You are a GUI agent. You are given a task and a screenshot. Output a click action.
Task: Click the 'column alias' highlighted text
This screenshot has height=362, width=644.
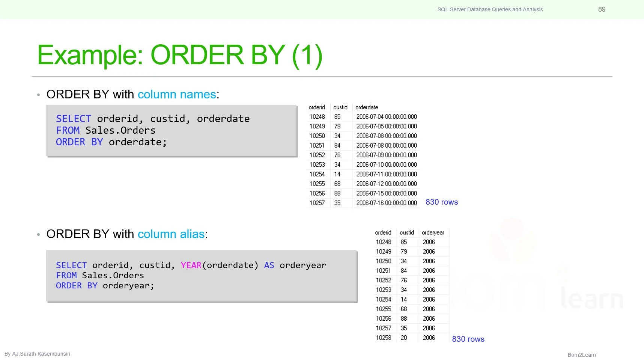(171, 234)
